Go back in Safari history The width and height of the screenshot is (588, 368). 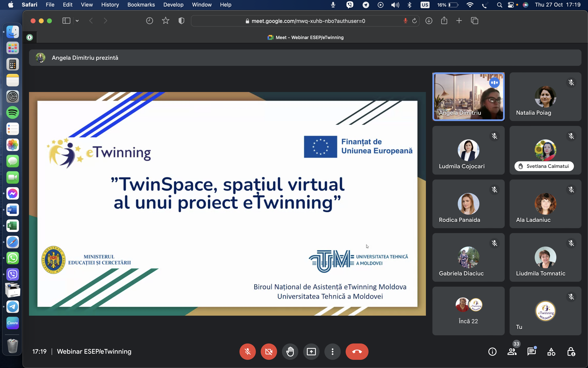tap(91, 21)
